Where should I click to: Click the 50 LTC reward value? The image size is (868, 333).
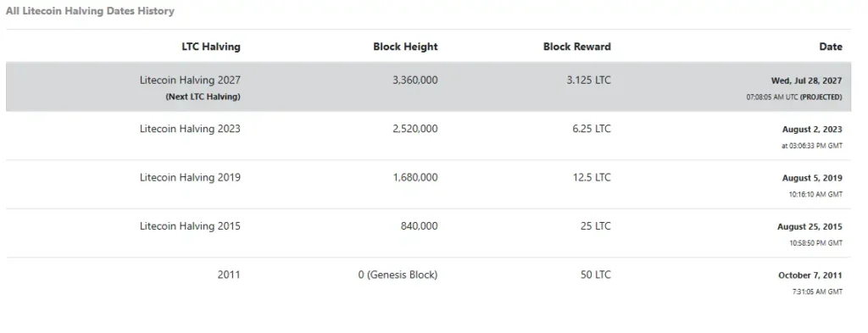pos(595,275)
